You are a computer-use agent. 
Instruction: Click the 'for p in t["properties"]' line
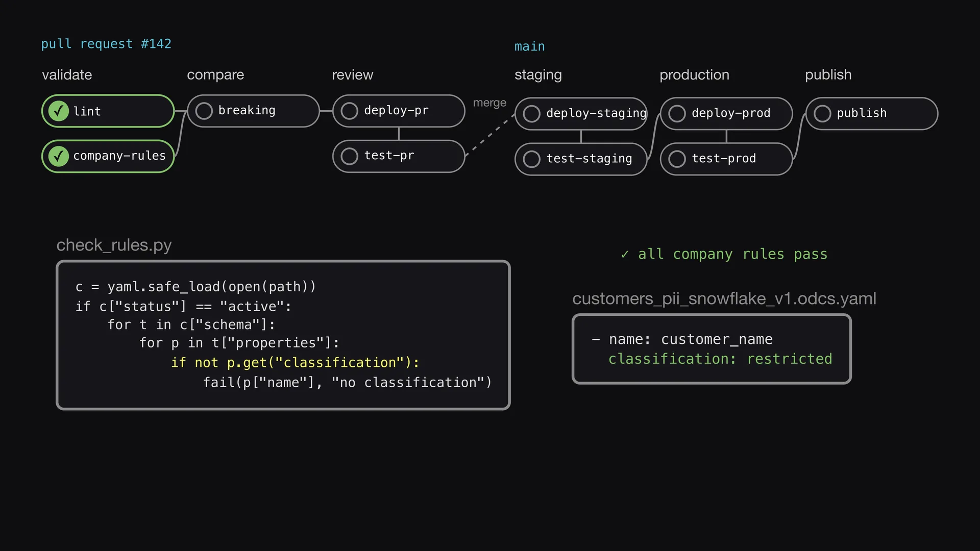239,343
